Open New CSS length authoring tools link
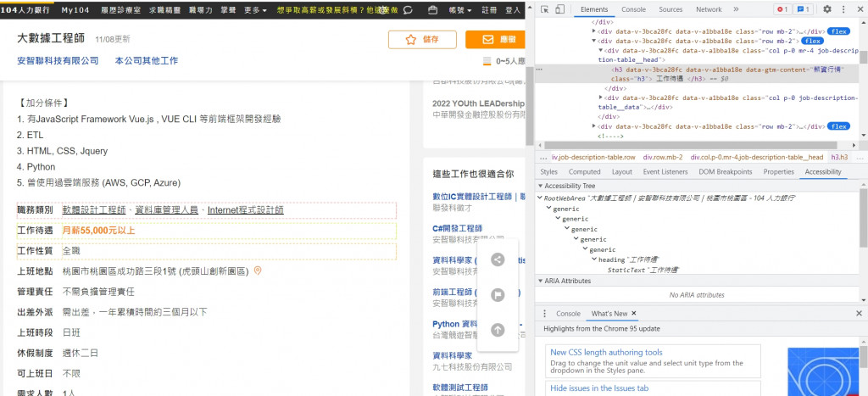This screenshot has width=868, height=396. point(606,352)
